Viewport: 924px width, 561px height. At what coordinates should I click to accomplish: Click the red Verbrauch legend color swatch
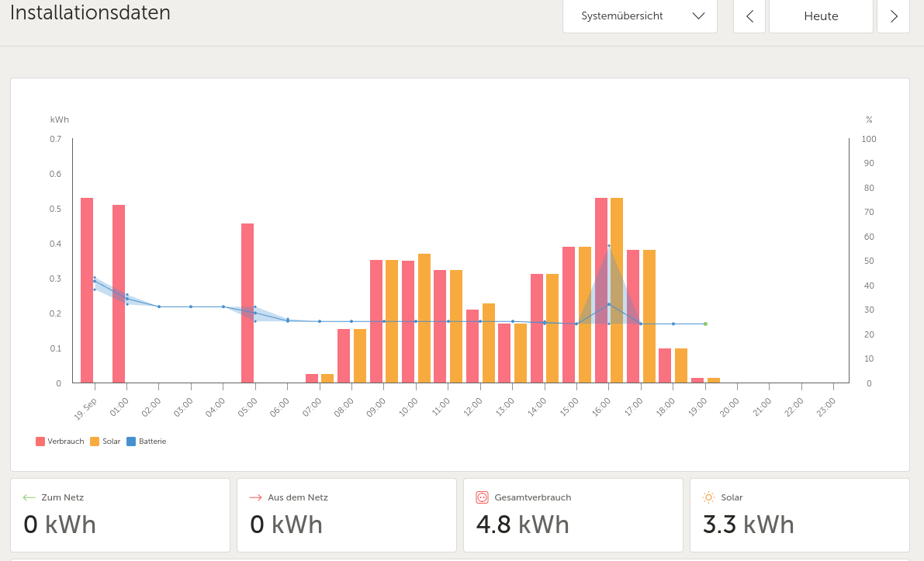point(40,442)
